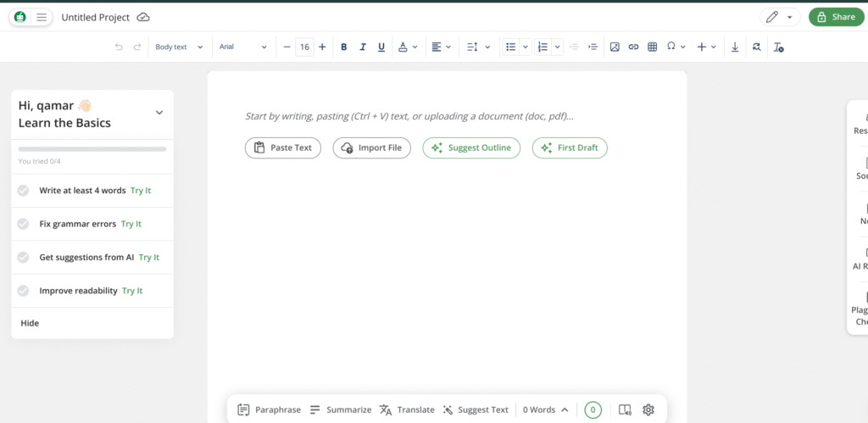Click the green Share button
Screen dimensions: 868x423
click(x=836, y=17)
